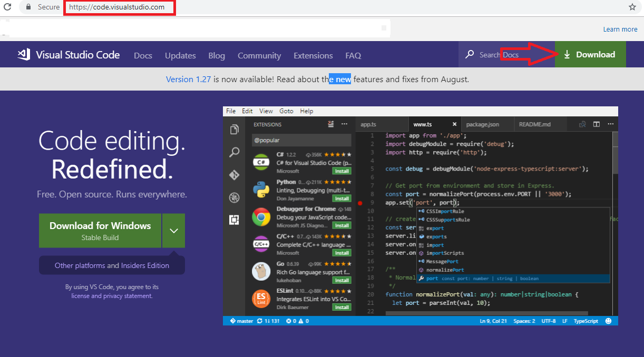Open the Search icon in the VS Code activity bar
The image size is (644, 357).
tap(235, 153)
